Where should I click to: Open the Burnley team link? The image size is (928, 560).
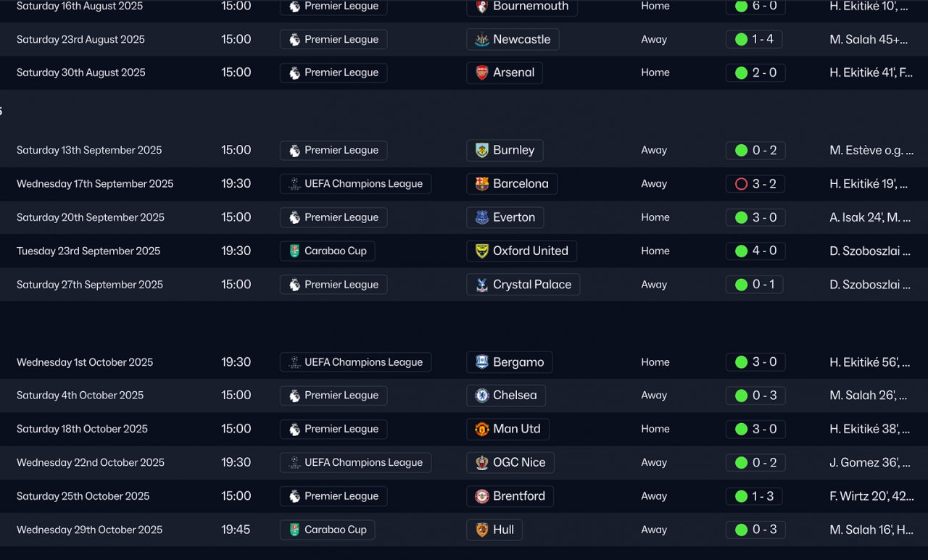513,151
